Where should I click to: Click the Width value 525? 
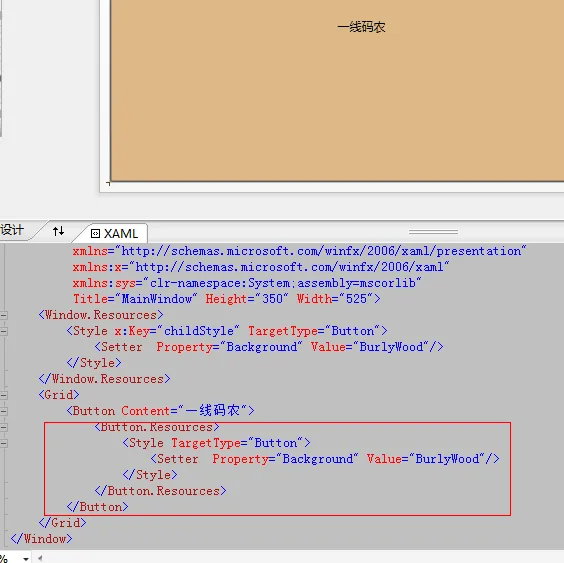coord(356,299)
